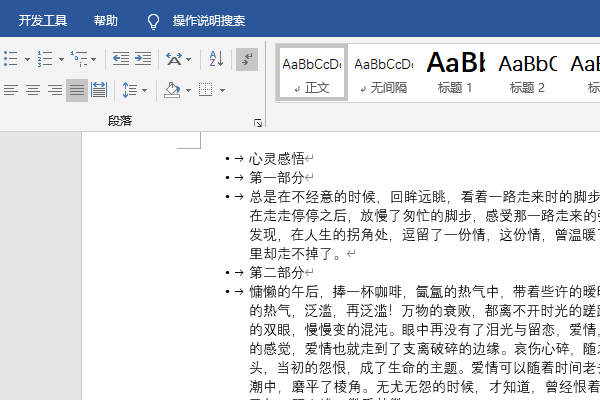Open multilevel list dropdown arrow
This screenshot has height=400, width=600.
point(94,59)
